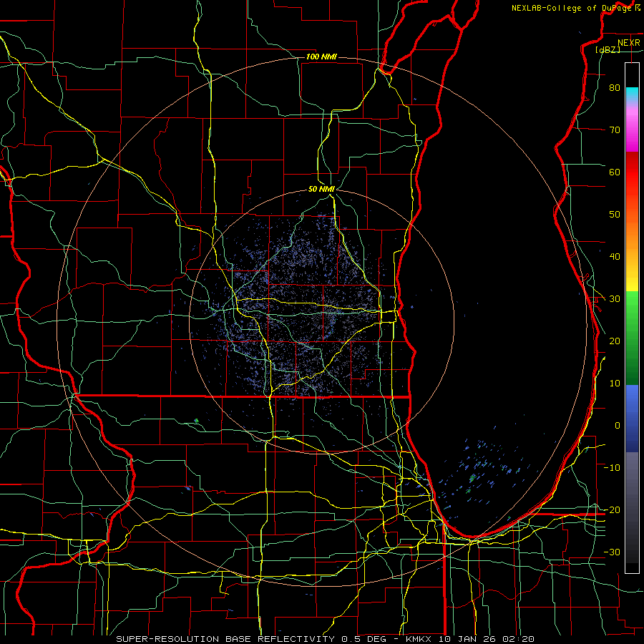644x644 pixels.
Task: Click the [dBZ] units label
Action: pyautogui.click(x=608, y=50)
